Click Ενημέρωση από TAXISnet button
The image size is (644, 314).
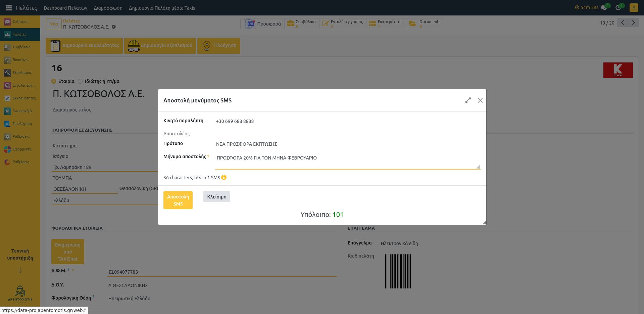tap(68, 252)
